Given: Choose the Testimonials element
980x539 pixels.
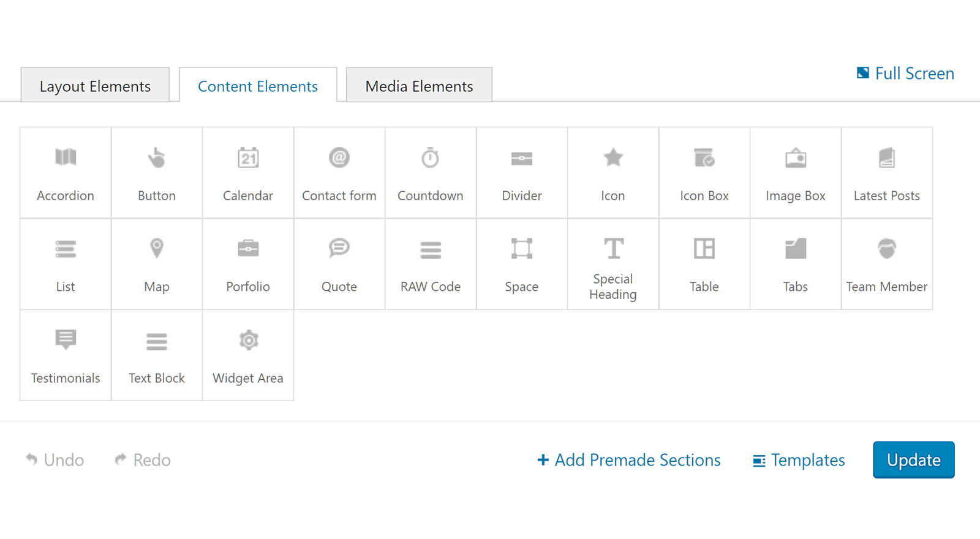Looking at the screenshot, I should click(66, 355).
